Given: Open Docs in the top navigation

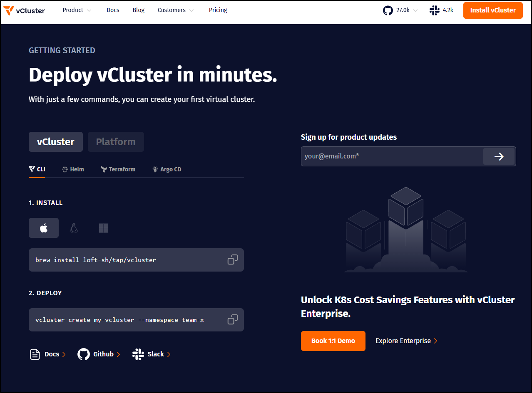Looking at the screenshot, I should (113, 10).
